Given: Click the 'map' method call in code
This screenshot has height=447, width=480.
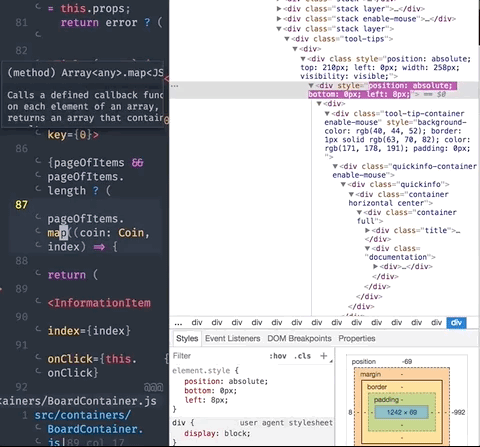Looking at the screenshot, I should [x=57, y=233].
